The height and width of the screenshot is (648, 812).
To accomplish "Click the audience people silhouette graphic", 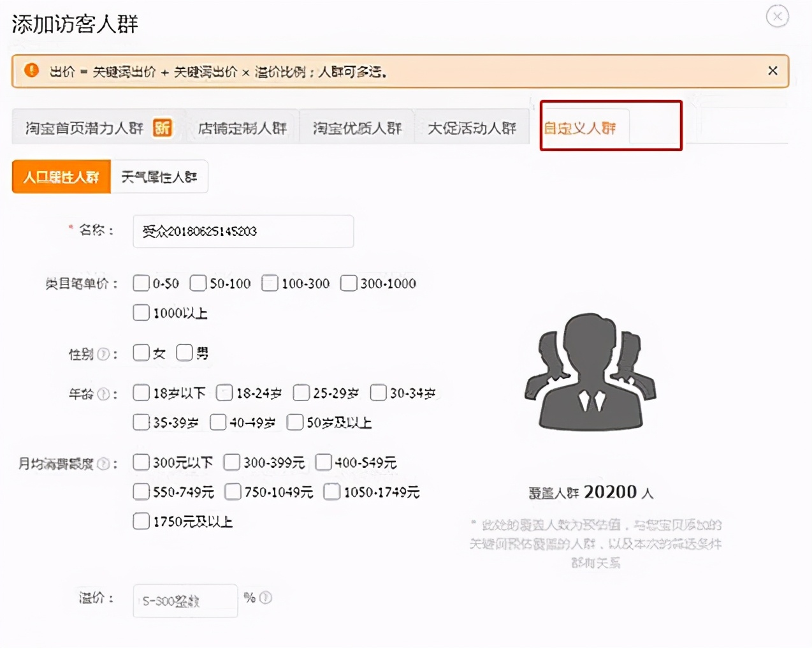I will point(590,372).
